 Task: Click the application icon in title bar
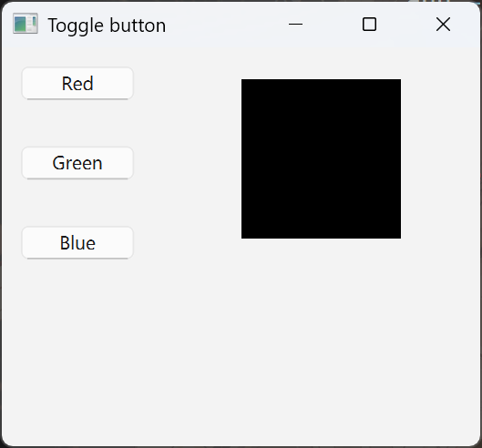[x=26, y=24]
